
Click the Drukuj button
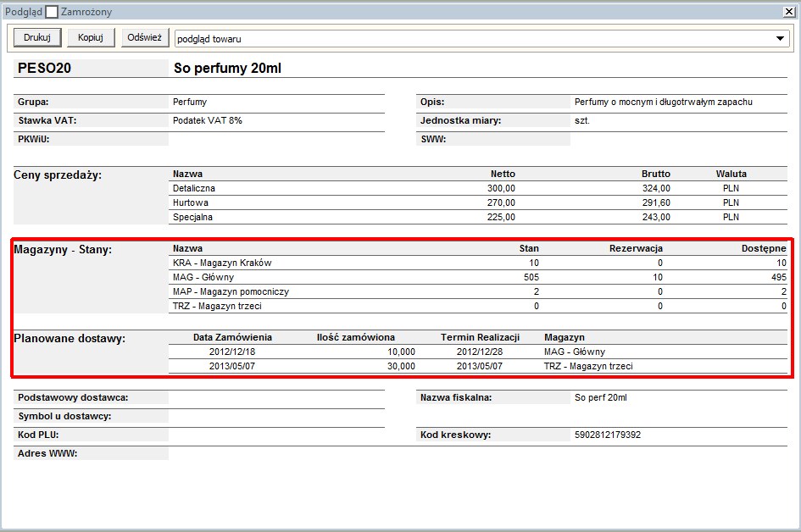(37, 37)
